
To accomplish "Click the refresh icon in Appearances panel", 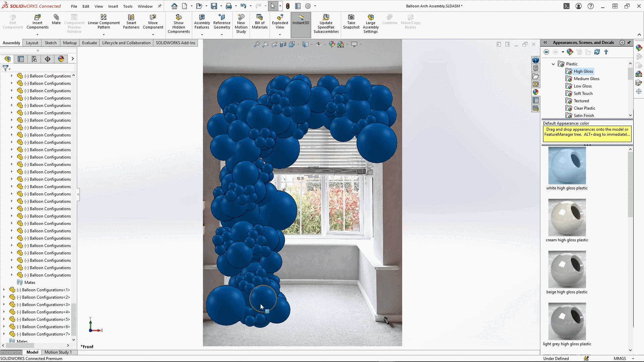I will 597,52.
